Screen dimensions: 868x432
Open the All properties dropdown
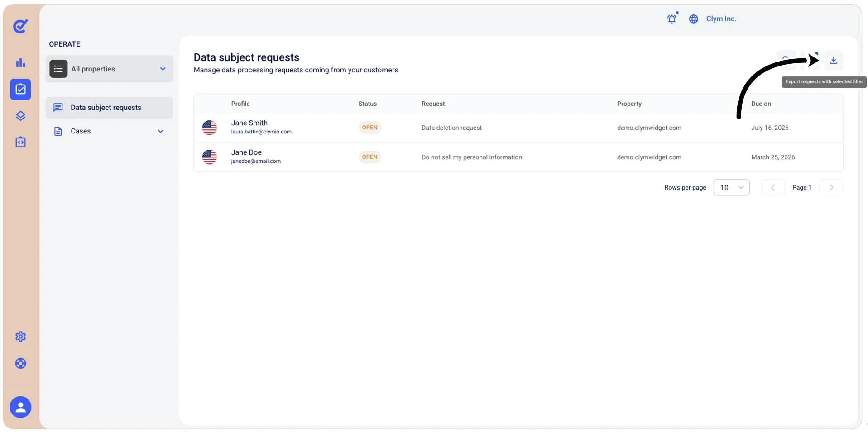coord(109,69)
